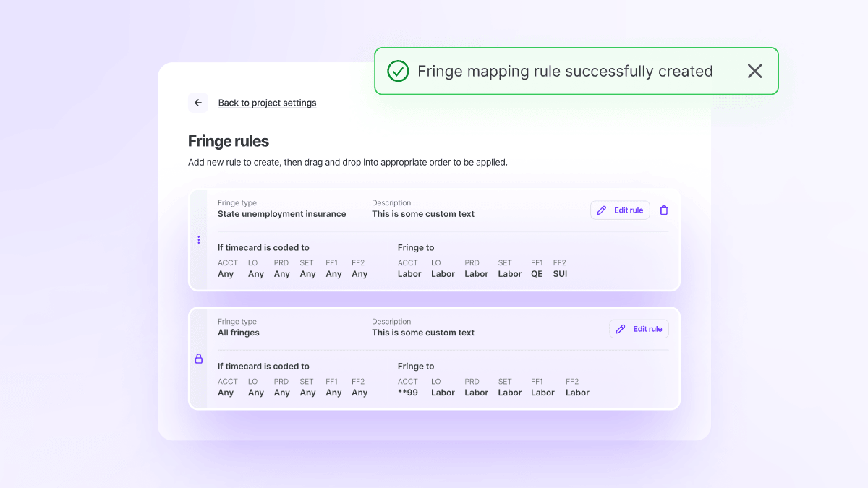
Task: Click the QE value under FF1
Action: (x=537, y=274)
